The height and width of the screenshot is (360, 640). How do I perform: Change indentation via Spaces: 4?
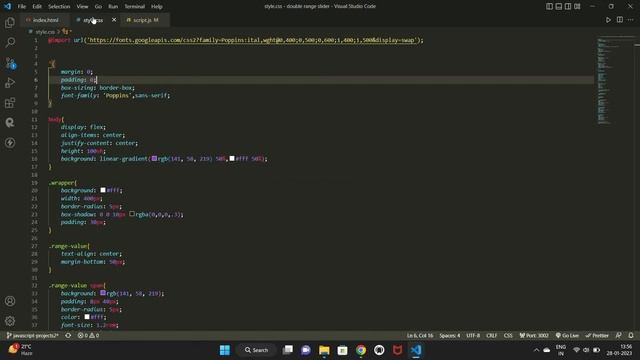[x=450, y=336]
